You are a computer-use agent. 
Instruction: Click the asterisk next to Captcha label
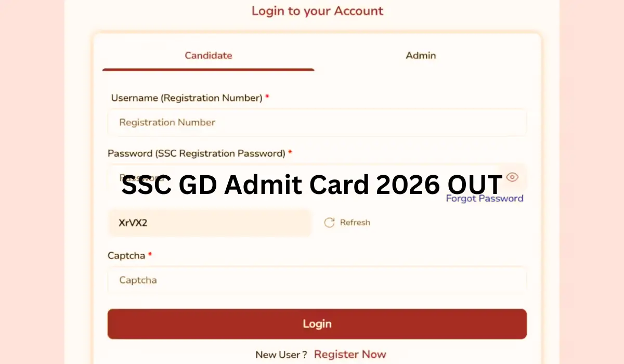150,254
